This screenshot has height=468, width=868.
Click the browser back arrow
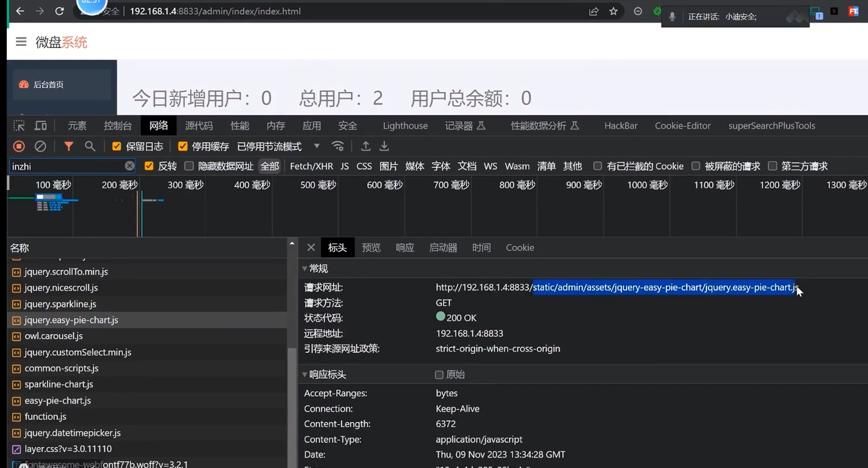tap(20, 11)
